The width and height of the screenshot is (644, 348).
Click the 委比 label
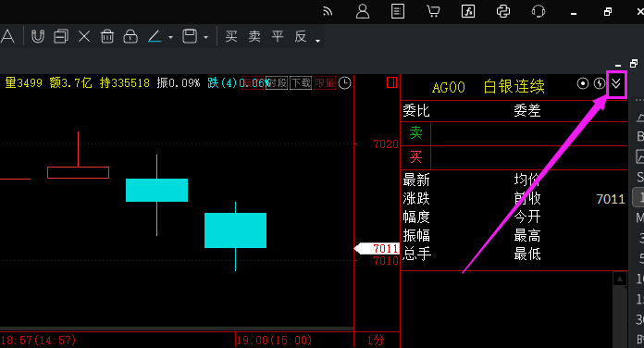tap(416, 110)
